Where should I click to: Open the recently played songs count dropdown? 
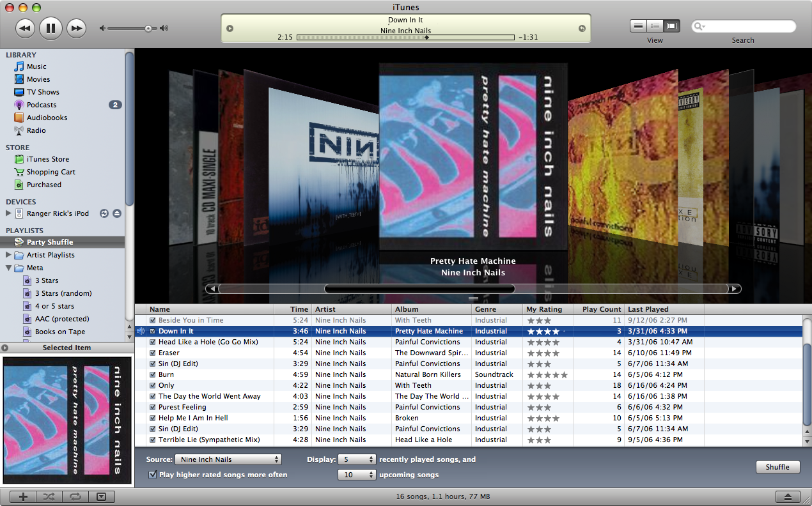click(357, 459)
